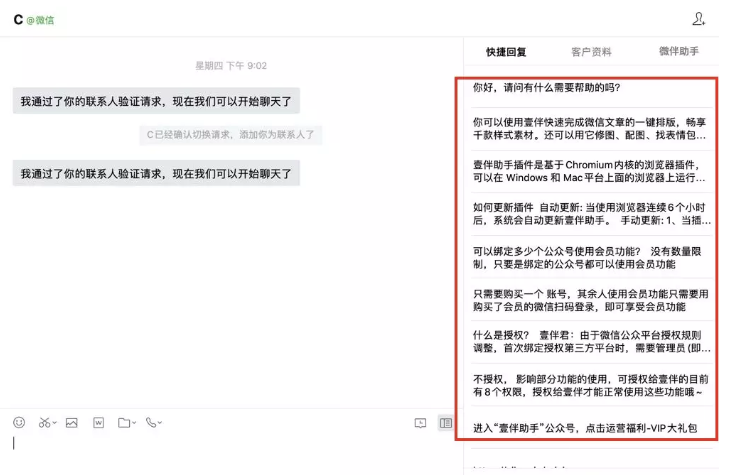730x475 pixels.
Task: Click the scissors screenshot tool
Action: [44, 422]
